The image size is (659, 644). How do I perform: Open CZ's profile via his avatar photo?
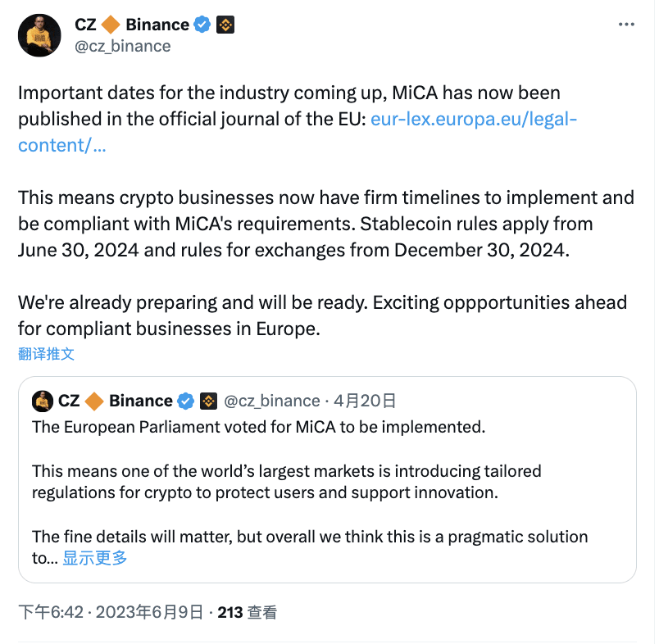tap(39, 36)
